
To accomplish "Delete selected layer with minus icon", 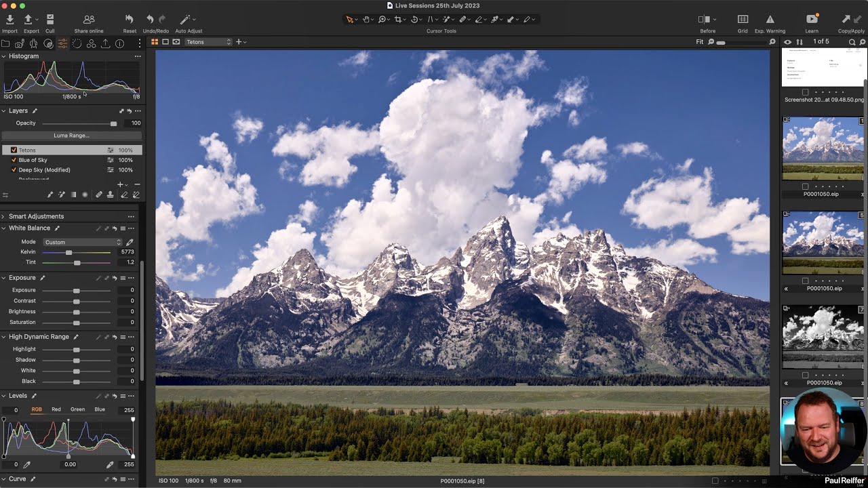I will click(137, 184).
